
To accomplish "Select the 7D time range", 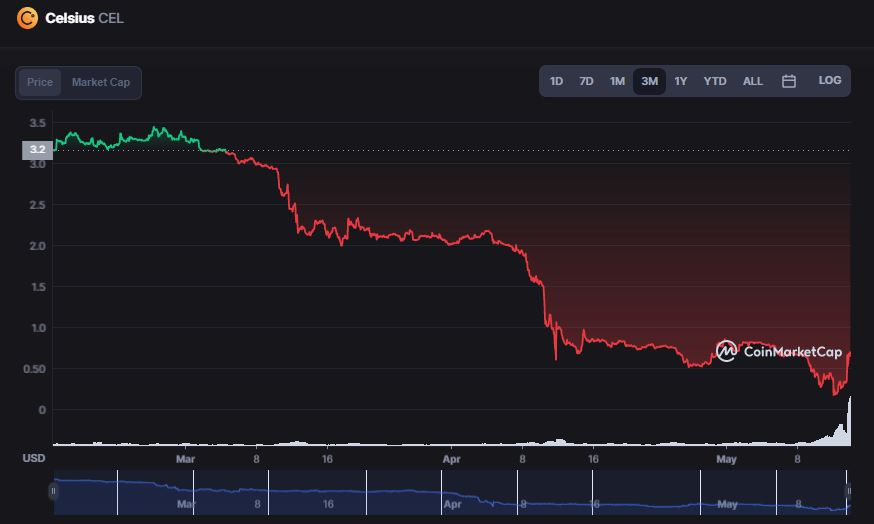I will tap(586, 81).
